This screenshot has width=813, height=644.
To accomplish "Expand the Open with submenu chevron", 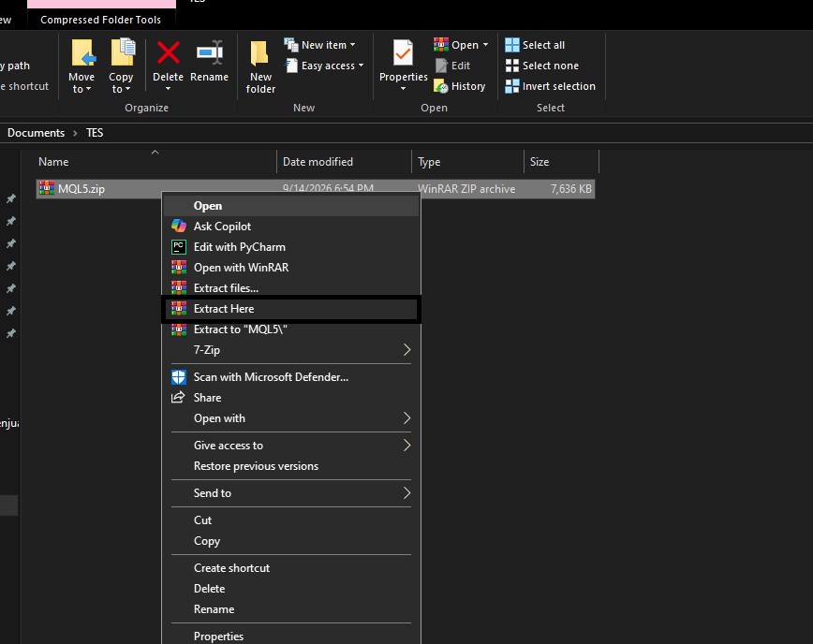I will coord(407,418).
